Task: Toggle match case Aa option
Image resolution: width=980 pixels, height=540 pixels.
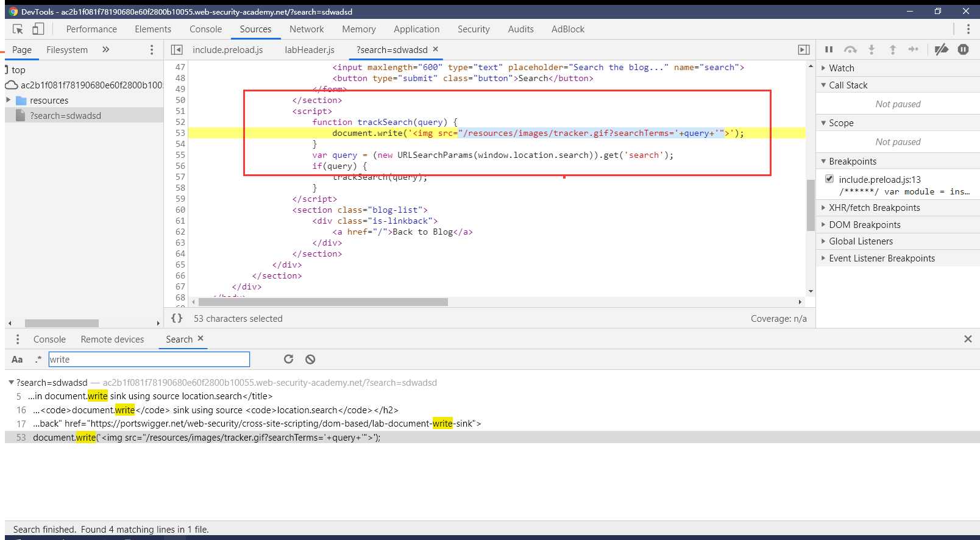Action: click(x=17, y=360)
